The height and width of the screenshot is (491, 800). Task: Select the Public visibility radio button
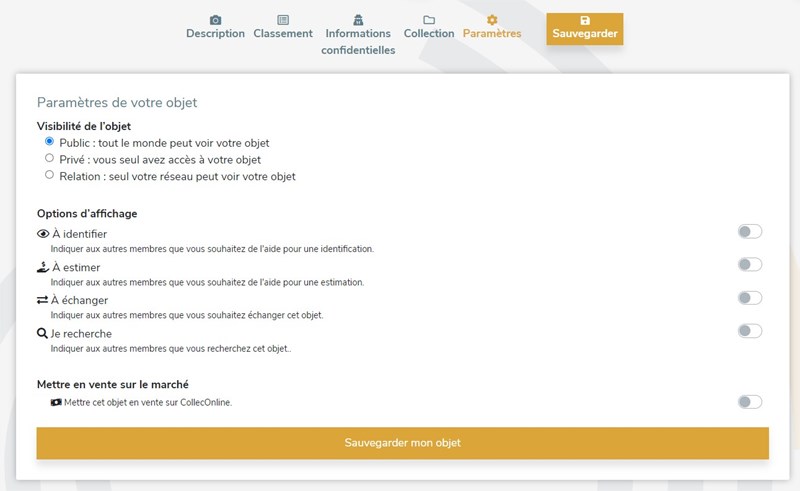(x=49, y=141)
